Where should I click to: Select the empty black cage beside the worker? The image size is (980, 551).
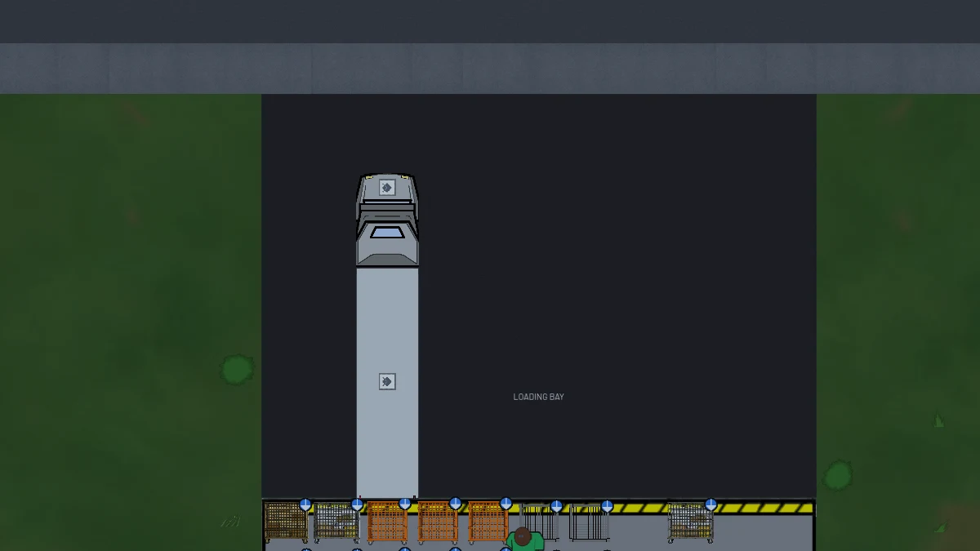point(540,522)
